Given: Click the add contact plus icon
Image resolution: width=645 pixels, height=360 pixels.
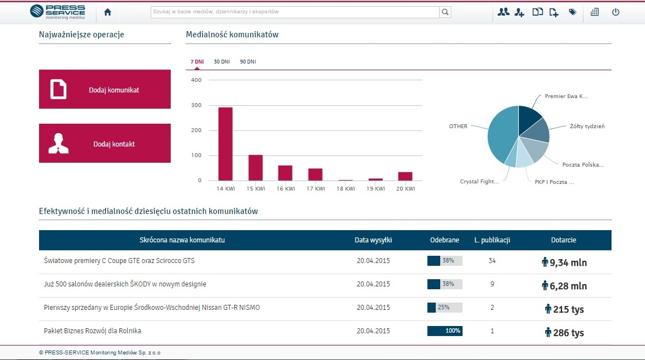Looking at the screenshot, I should pos(520,12).
